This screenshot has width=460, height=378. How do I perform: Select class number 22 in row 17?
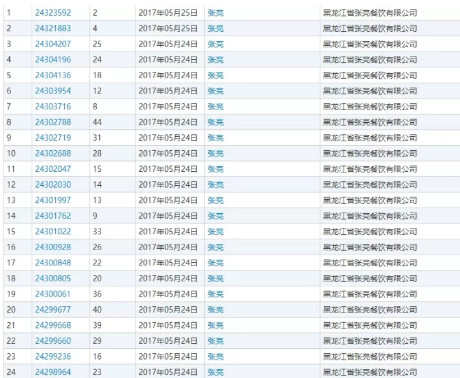point(97,263)
